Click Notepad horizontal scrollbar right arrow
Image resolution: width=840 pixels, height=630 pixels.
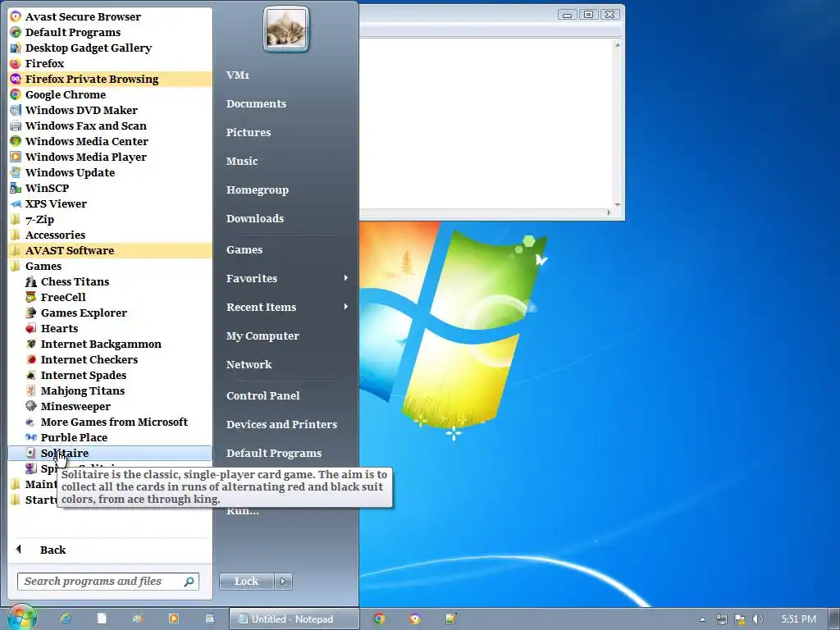(609, 212)
